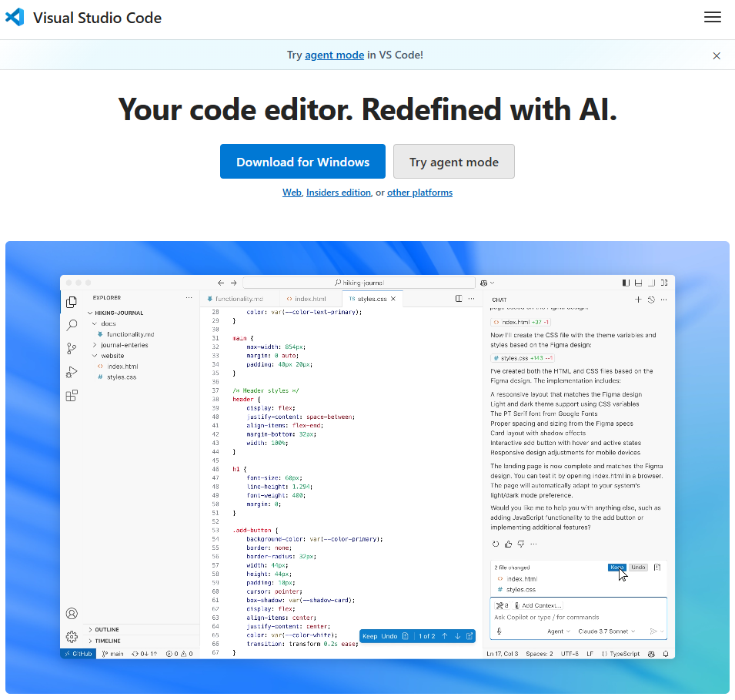Expand the OUTLINE section
The width and height of the screenshot is (735, 700).
pos(103,630)
